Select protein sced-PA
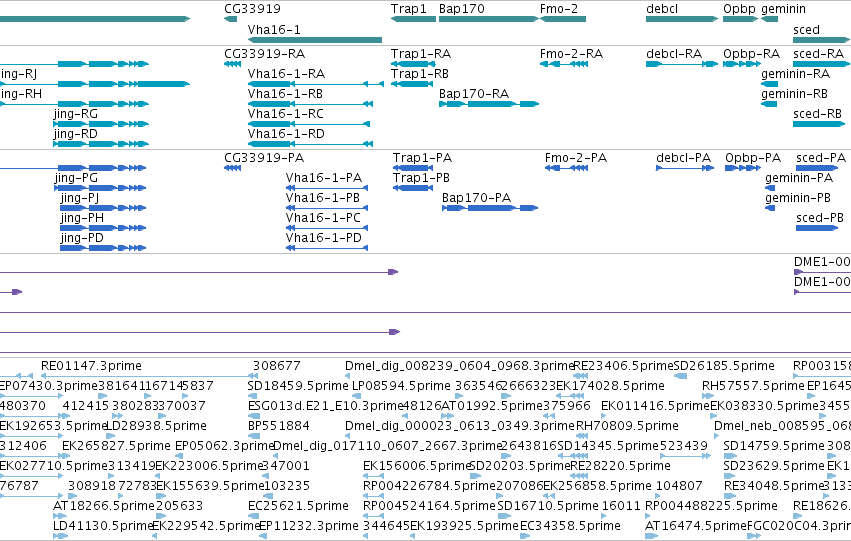The image size is (851, 541). 821,158
